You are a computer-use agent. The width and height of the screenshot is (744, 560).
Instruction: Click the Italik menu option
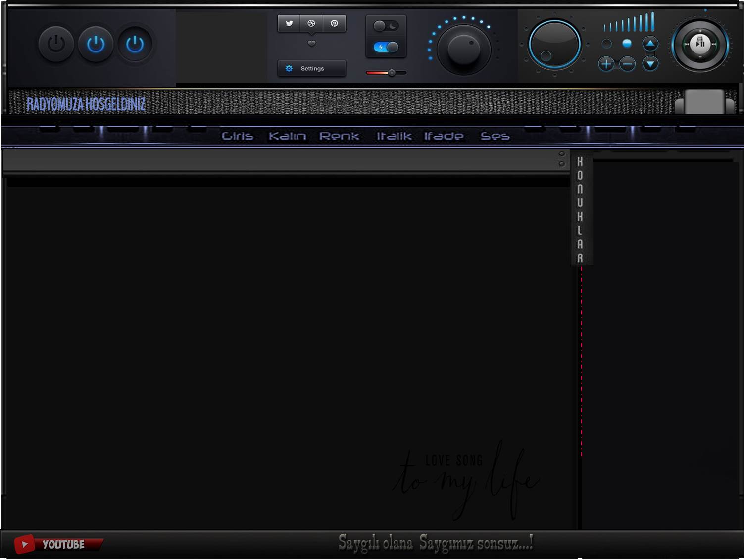[394, 136]
